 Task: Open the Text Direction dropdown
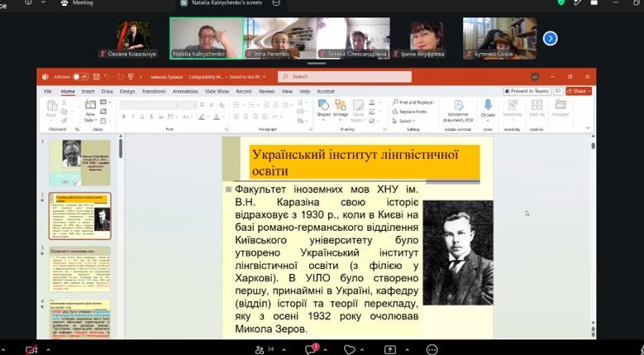pyautogui.click(x=302, y=103)
